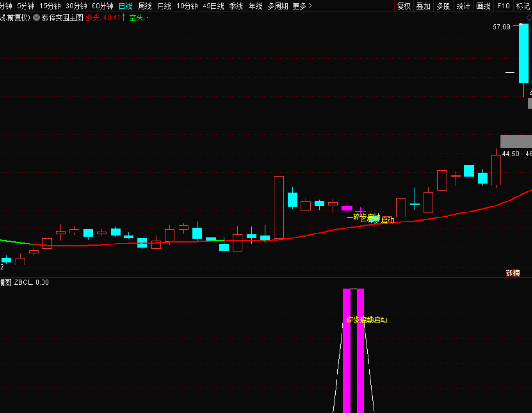532x413 pixels.
Task: Click the 57.69 high price label
Action: tap(501, 27)
